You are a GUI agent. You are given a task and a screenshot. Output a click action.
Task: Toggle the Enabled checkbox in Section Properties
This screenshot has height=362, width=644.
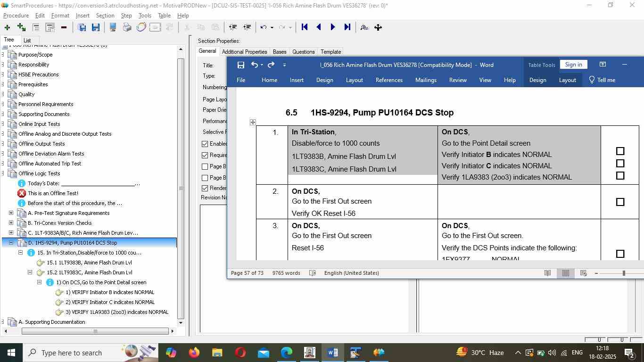205,144
